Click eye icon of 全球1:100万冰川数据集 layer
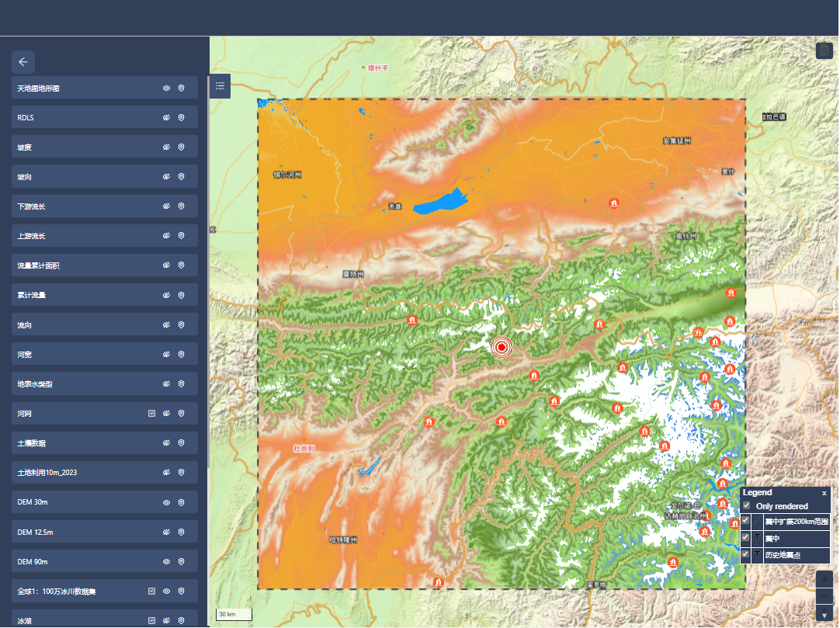Viewport: 840px width, 628px height. coord(167,591)
